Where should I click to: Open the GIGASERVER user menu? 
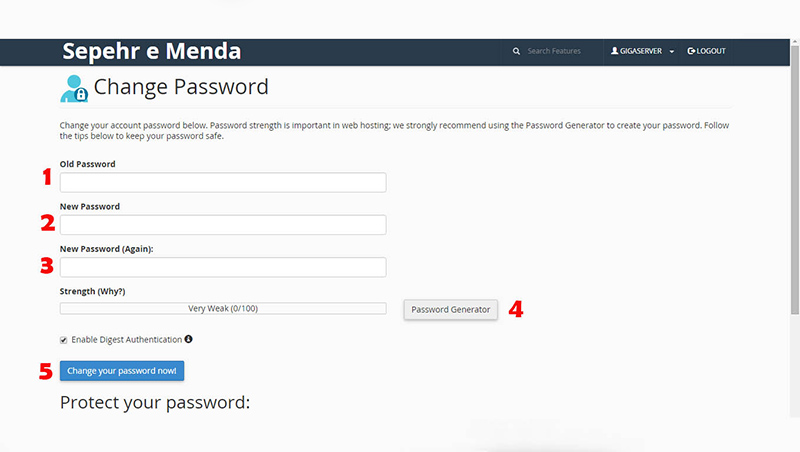(642, 51)
